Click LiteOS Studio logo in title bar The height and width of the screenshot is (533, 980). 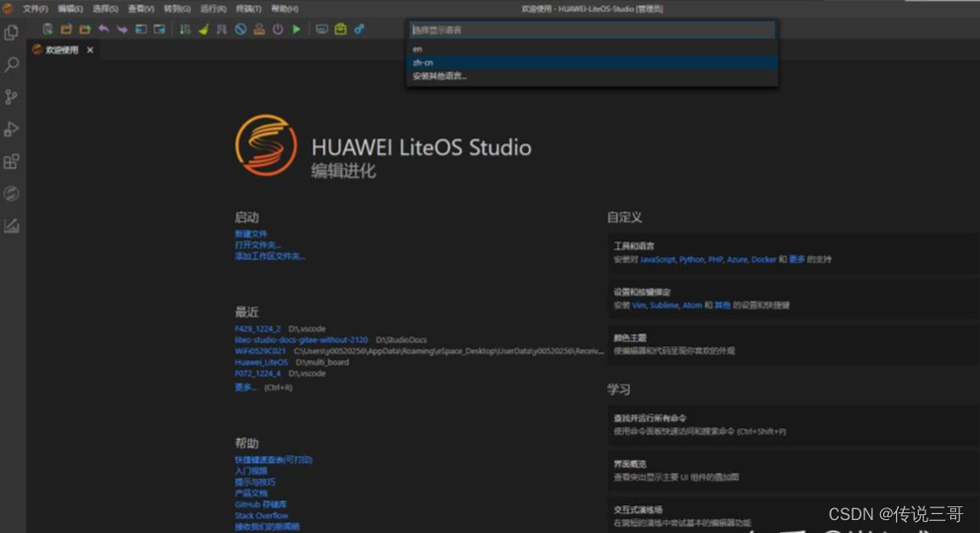click(8, 8)
